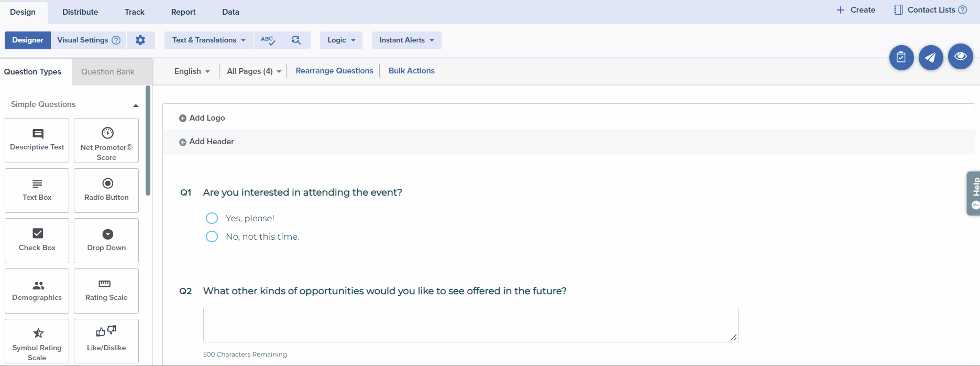980x366 pixels.
Task: Select the "Yes, please!" radio option
Action: click(212, 218)
